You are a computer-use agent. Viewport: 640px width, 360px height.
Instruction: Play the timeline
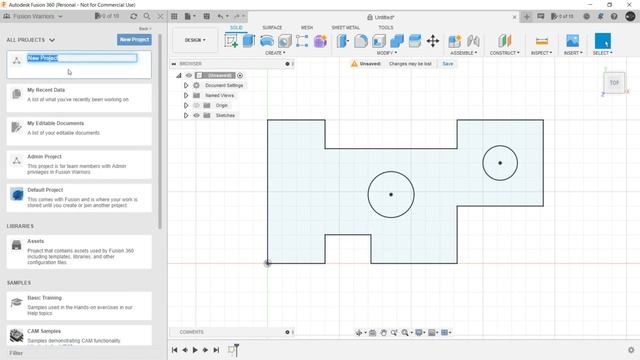(195, 350)
